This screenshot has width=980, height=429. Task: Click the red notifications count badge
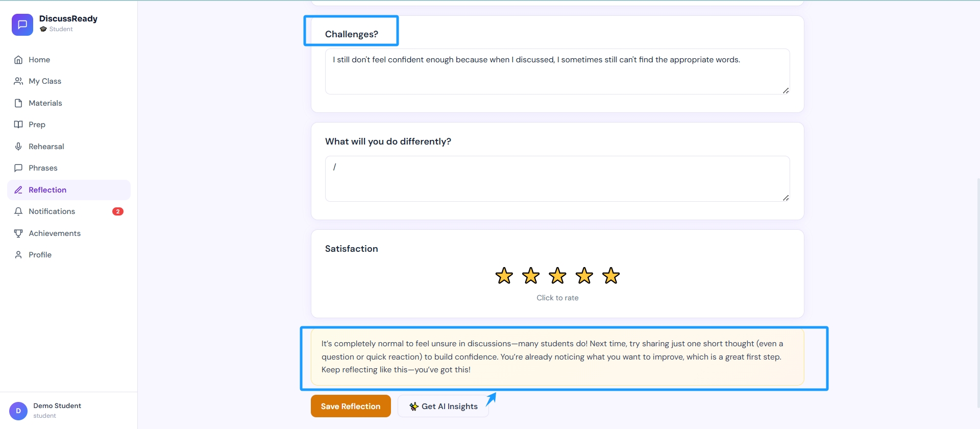tap(118, 211)
